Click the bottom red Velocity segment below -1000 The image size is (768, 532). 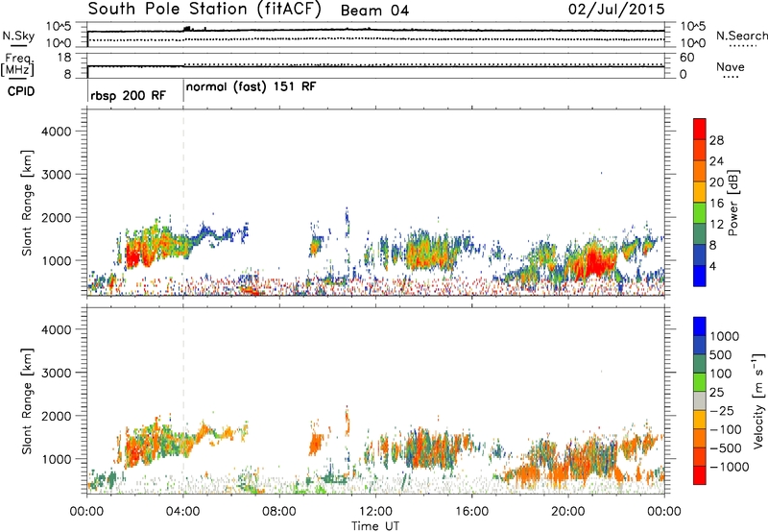pos(700,475)
